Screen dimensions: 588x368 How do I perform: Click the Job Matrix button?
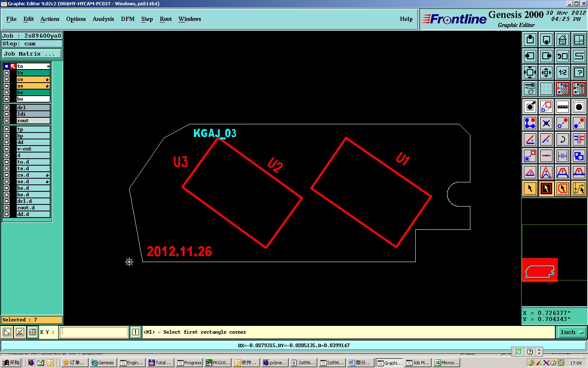click(32, 54)
